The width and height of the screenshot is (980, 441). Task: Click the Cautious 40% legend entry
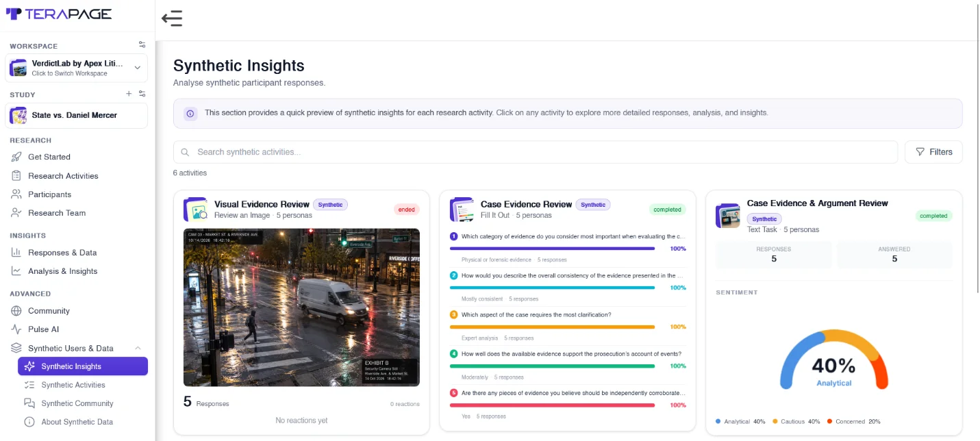(x=796, y=421)
